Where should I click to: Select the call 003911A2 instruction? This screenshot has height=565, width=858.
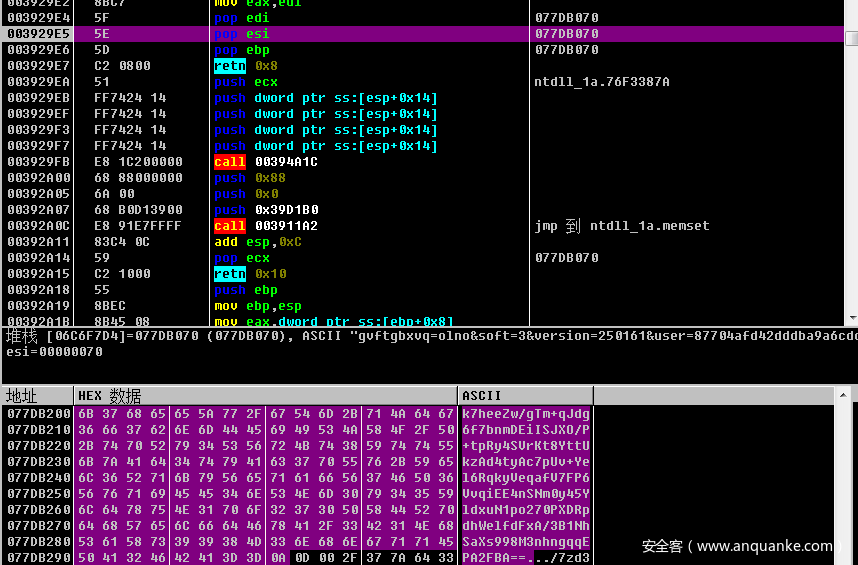266,226
